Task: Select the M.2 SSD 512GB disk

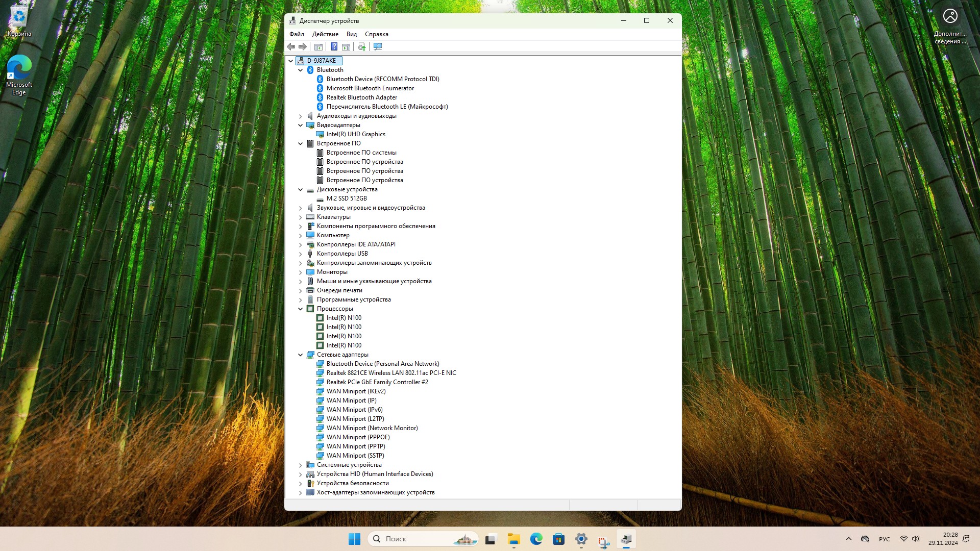Action: (x=347, y=198)
